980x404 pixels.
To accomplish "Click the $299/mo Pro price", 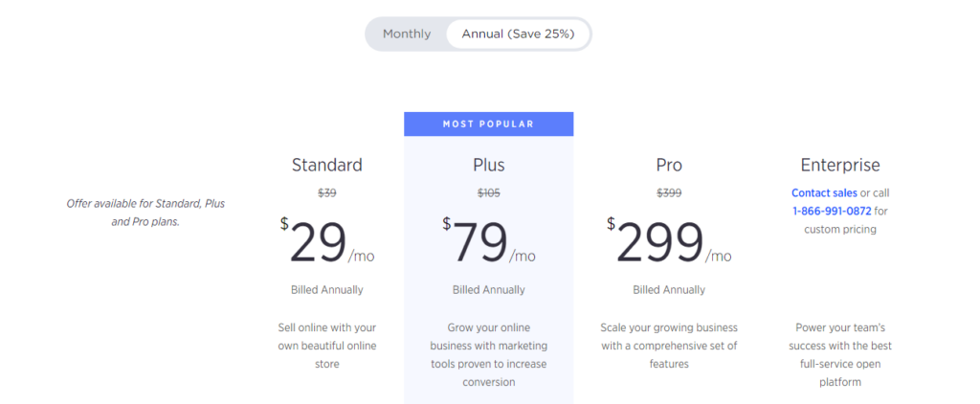I will coord(669,244).
